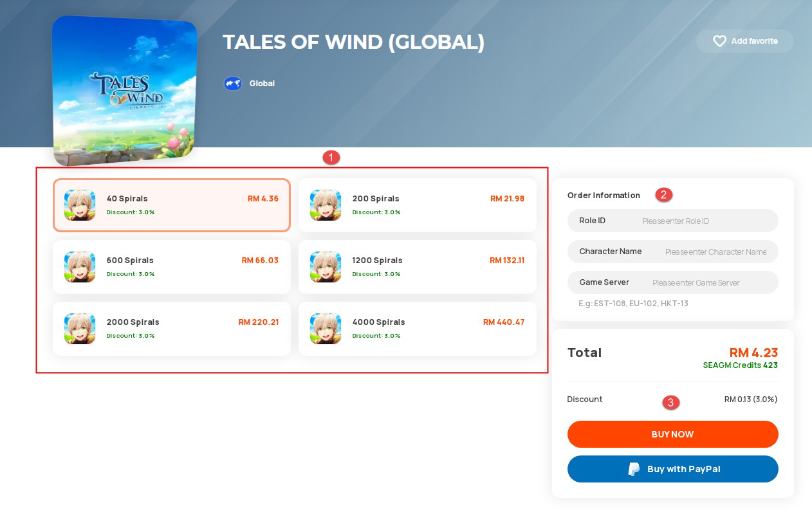Click the Order Information heading

tap(604, 195)
